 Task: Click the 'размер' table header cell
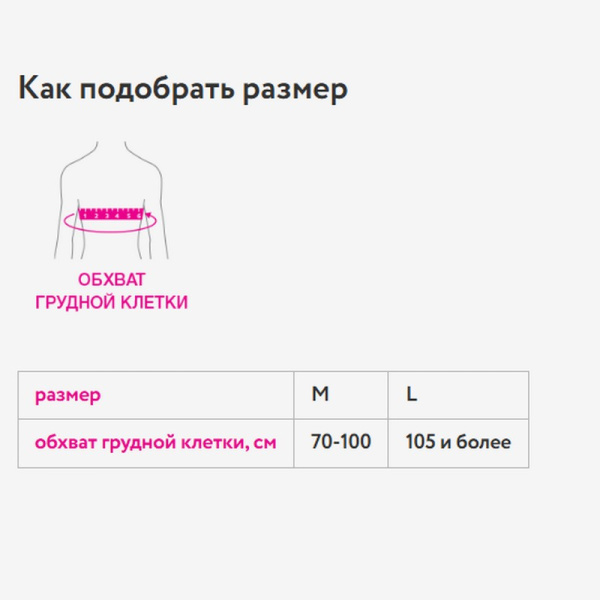pos(156,395)
